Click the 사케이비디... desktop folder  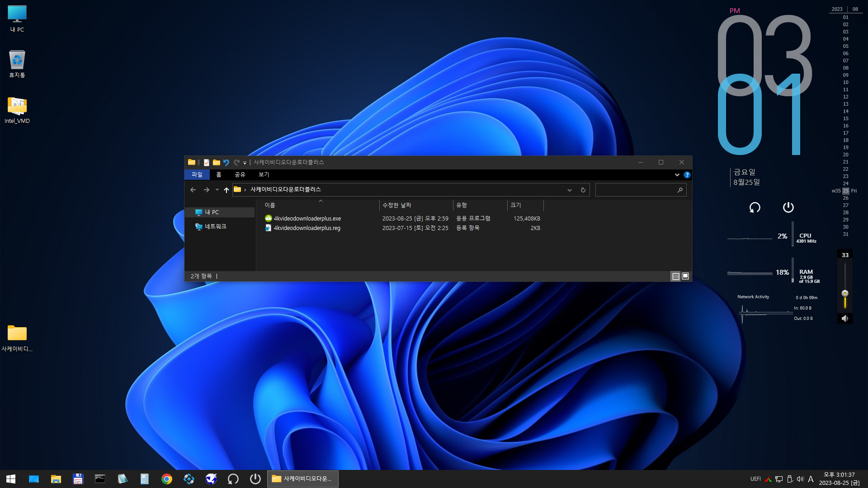pyautogui.click(x=17, y=338)
